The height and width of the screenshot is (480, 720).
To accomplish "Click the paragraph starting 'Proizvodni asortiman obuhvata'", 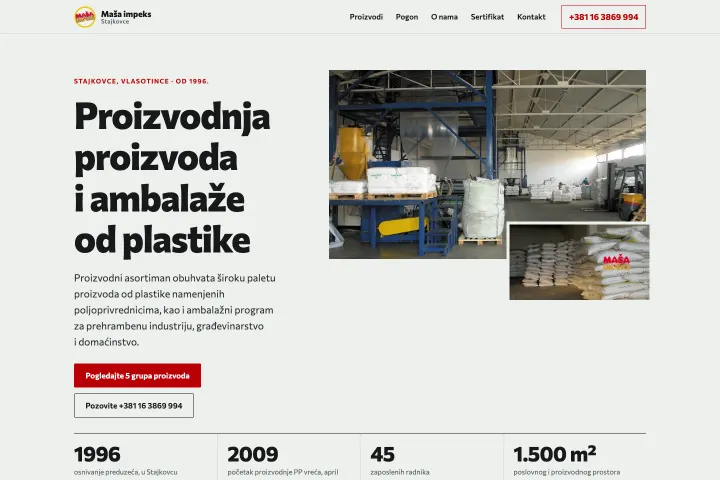I will pyautogui.click(x=175, y=310).
